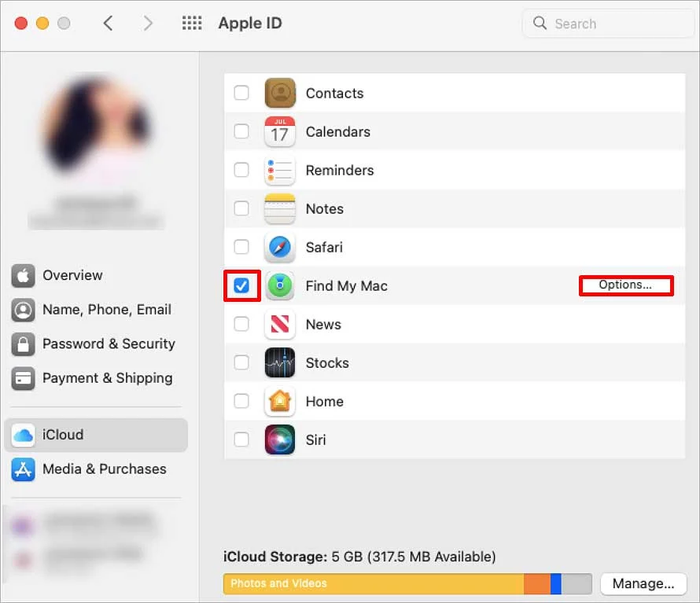Screen dimensions: 700x603
Task: Open the Password & Security section
Action: (108, 344)
